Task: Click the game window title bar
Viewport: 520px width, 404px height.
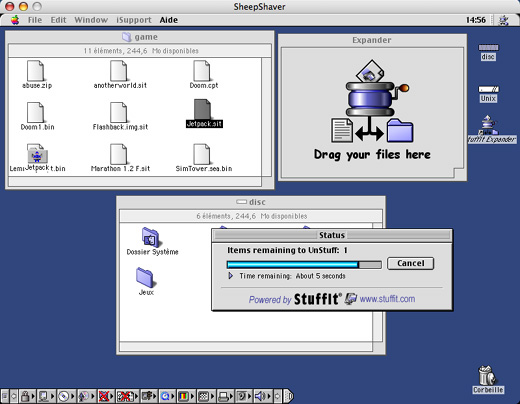Action: (140, 37)
